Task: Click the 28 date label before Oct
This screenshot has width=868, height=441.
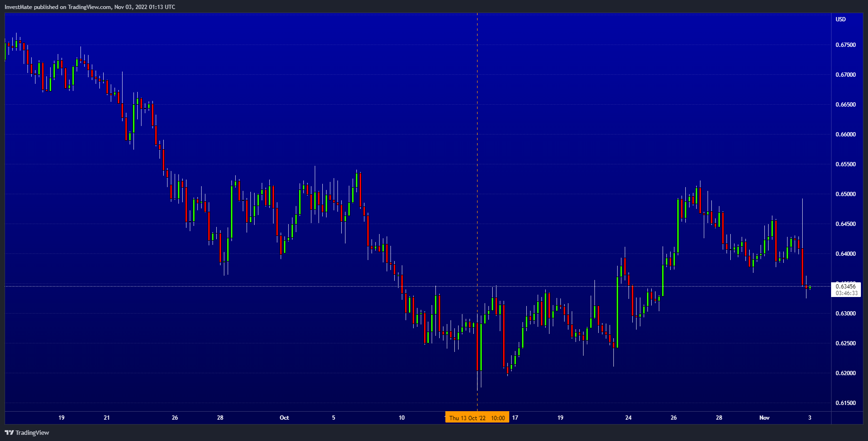Action: click(x=220, y=418)
